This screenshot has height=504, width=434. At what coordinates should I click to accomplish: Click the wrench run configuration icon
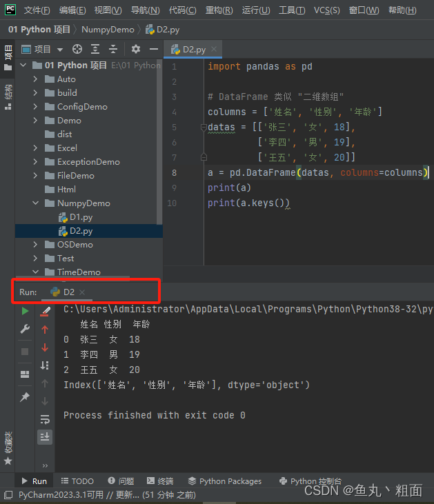[x=25, y=329]
